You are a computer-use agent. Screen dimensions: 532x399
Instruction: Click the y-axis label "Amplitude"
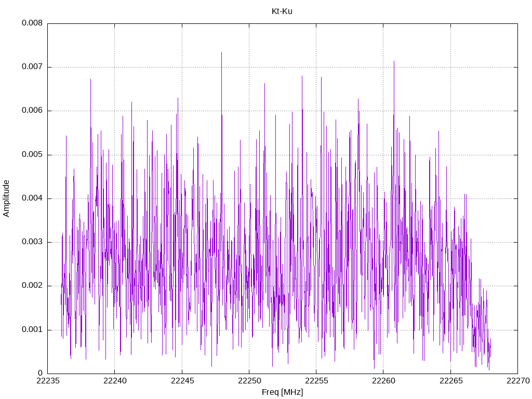(x=6, y=198)
